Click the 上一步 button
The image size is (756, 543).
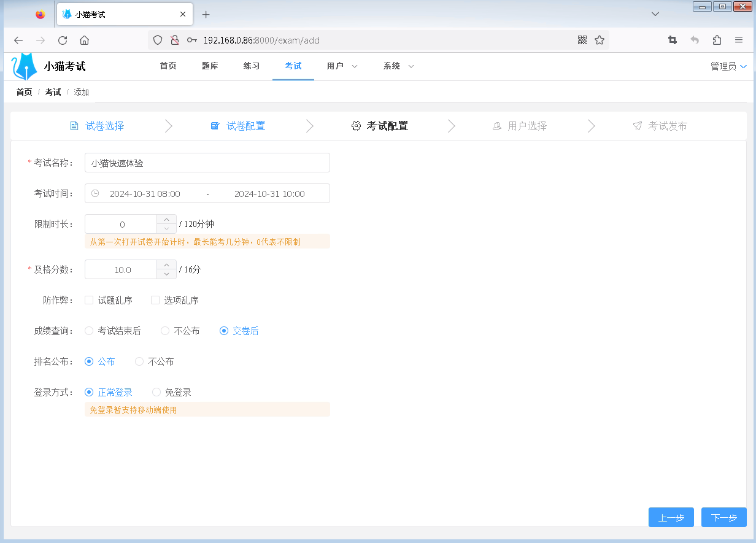point(671,517)
